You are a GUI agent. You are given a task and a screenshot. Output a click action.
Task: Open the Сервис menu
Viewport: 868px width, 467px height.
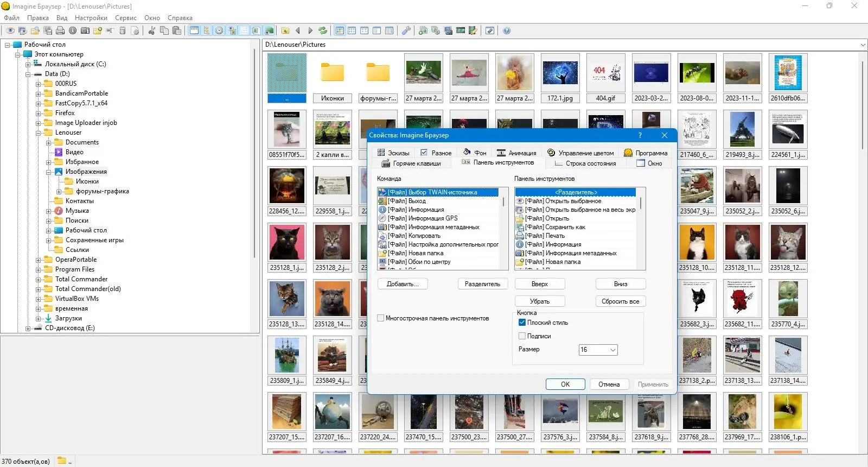[126, 18]
